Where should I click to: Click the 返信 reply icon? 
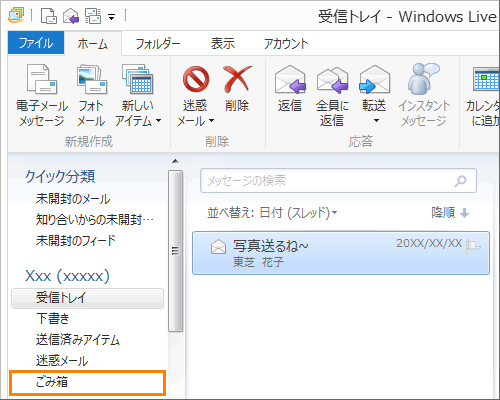(290, 79)
